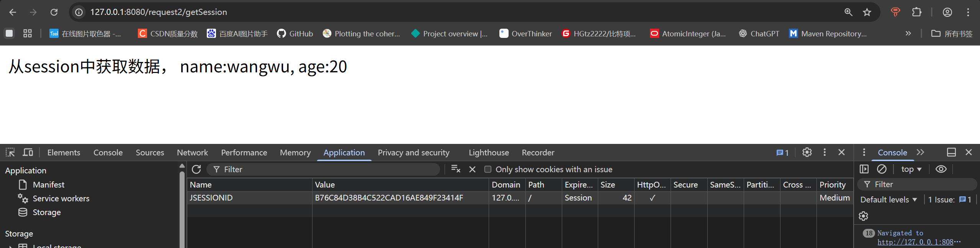Go forward using the browser forward arrow
This screenshot has height=248, width=980.
point(33,12)
